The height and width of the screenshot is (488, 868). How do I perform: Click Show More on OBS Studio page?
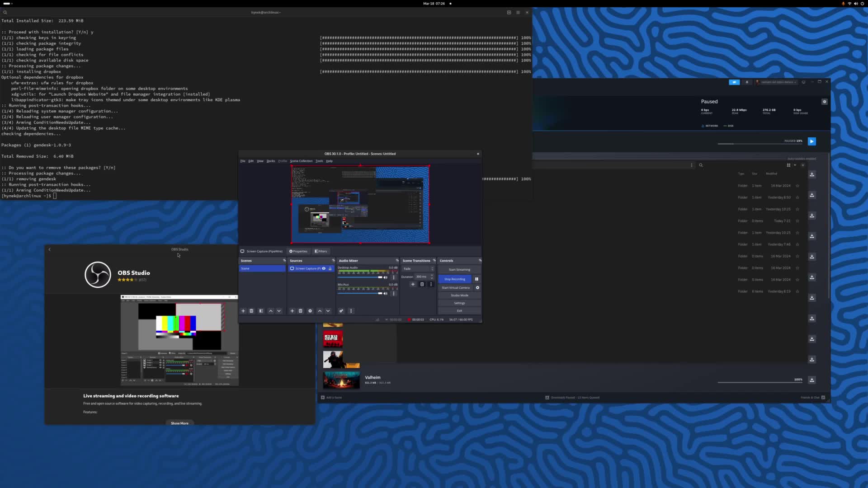pos(179,423)
